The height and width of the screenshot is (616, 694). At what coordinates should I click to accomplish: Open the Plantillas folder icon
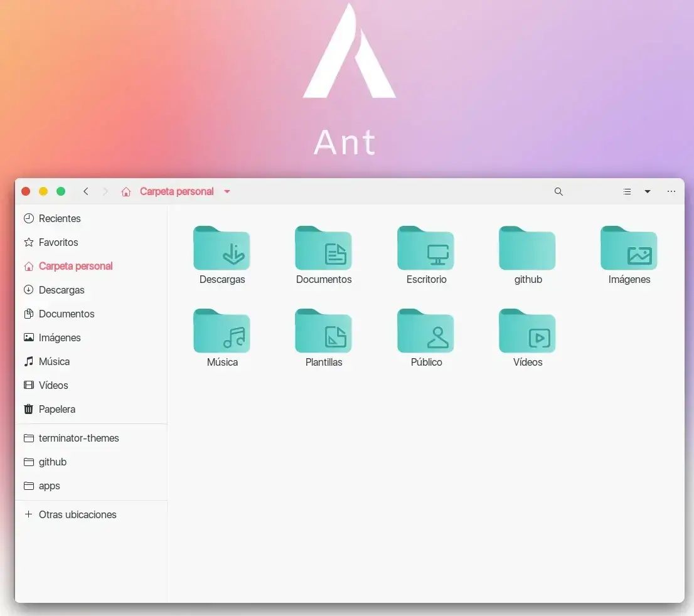(x=324, y=331)
